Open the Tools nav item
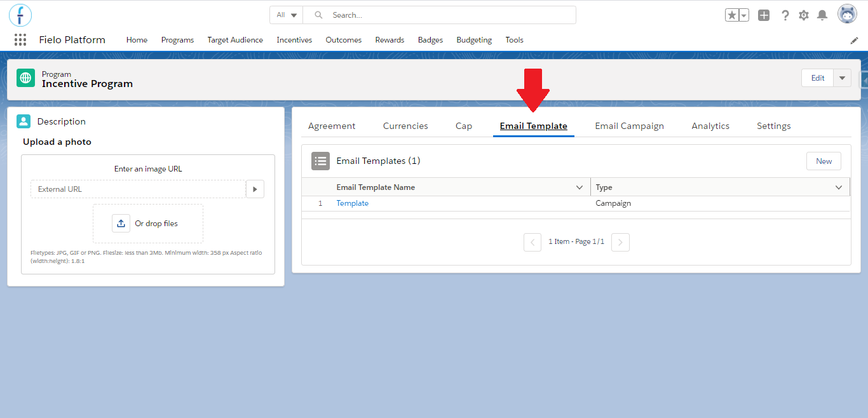868x418 pixels. pyautogui.click(x=515, y=40)
